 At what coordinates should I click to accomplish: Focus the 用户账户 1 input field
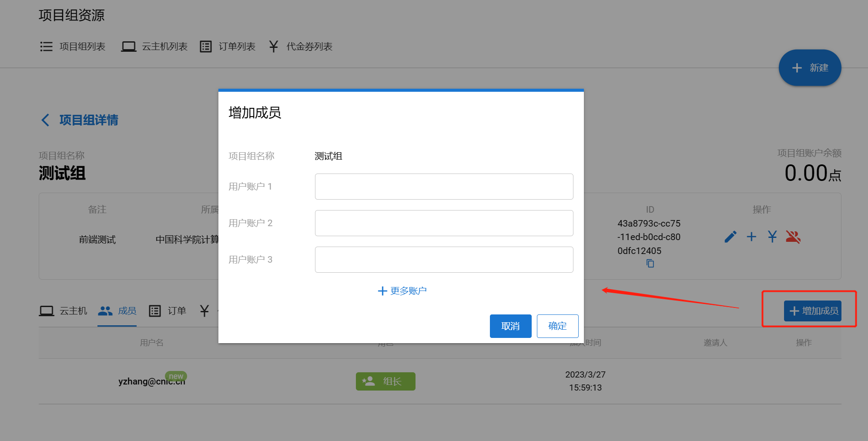(444, 187)
